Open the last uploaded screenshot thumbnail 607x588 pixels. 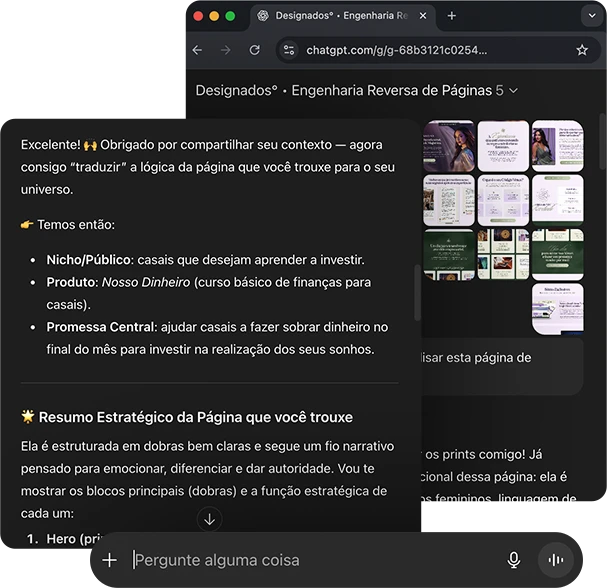point(557,309)
